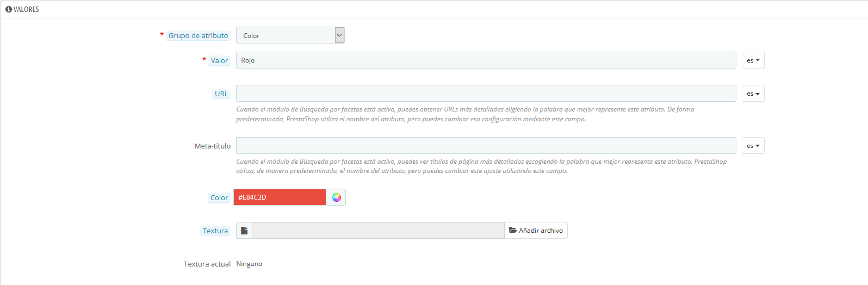Focus the Valor input containing Rojo
Screen dimensions: 868x285
click(x=486, y=60)
